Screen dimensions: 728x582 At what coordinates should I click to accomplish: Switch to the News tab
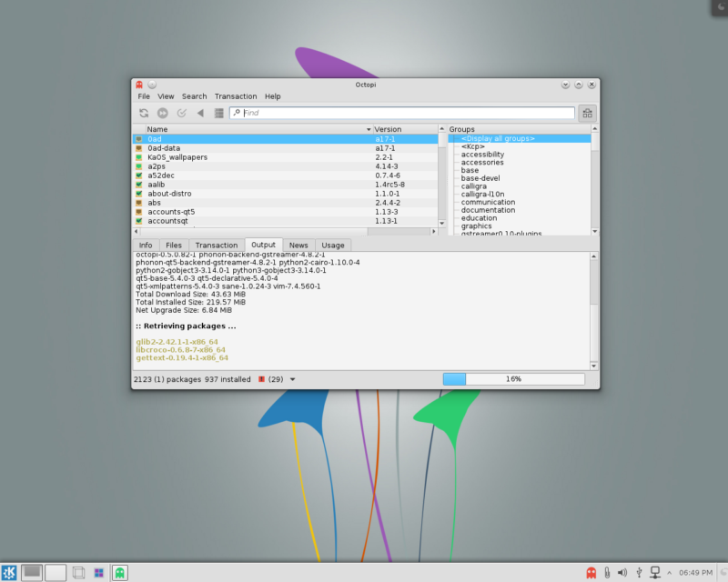tap(298, 245)
